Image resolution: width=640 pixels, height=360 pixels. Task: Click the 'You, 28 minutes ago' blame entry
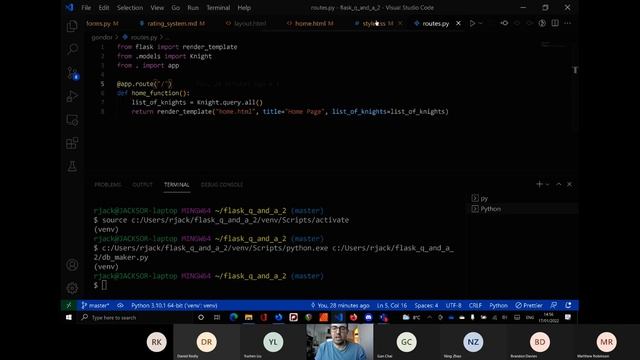click(340, 305)
